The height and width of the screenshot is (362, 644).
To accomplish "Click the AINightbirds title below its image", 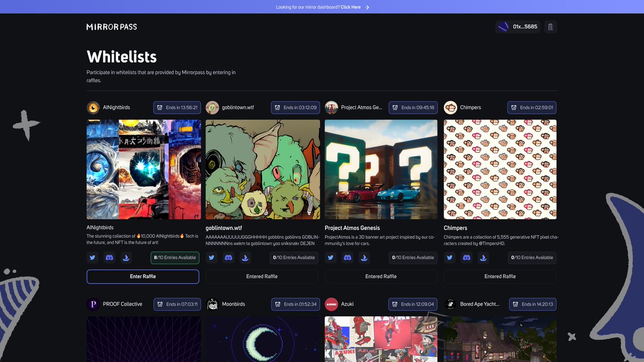I will pos(100,228).
